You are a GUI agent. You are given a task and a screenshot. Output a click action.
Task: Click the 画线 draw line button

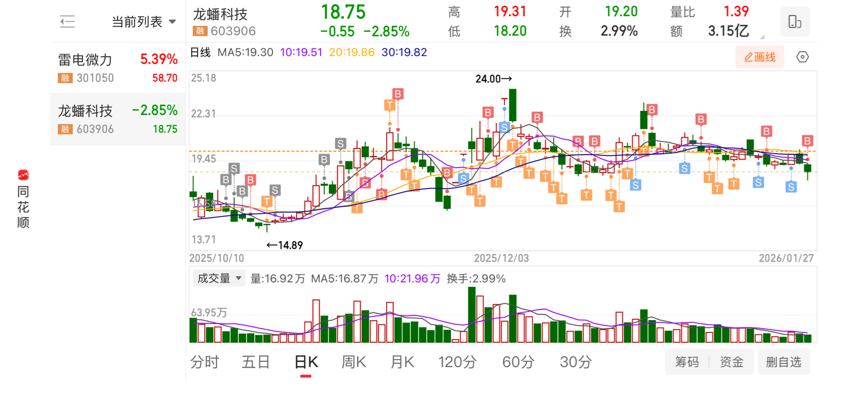[x=760, y=57]
